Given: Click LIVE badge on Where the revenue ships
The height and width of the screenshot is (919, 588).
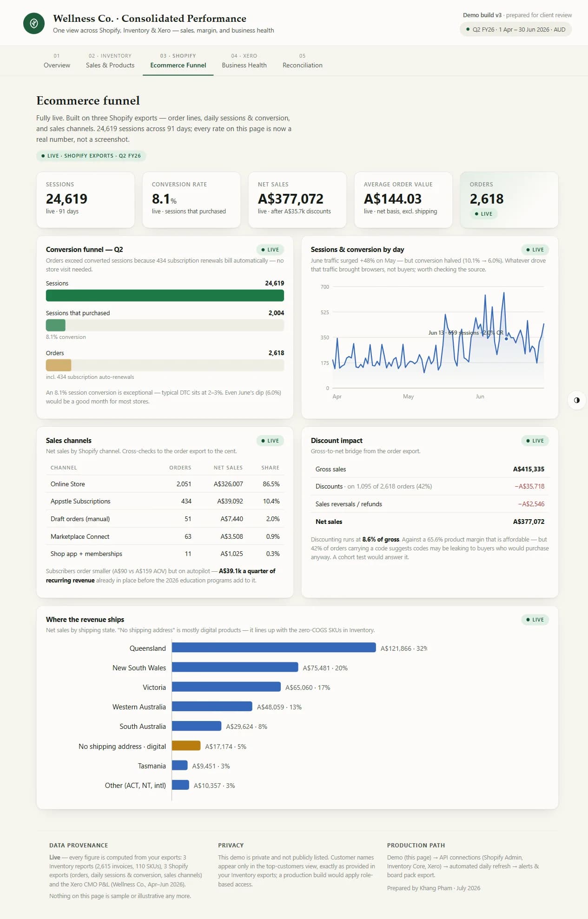Looking at the screenshot, I should (x=535, y=620).
